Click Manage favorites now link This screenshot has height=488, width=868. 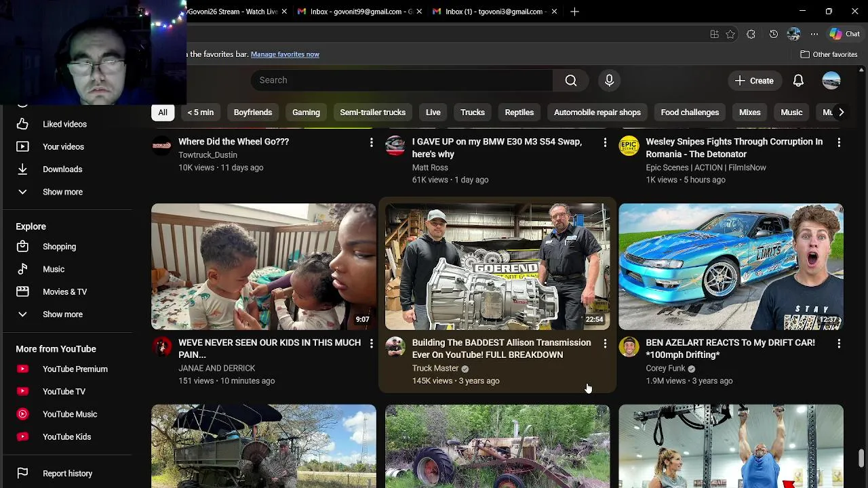coord(285,54)
